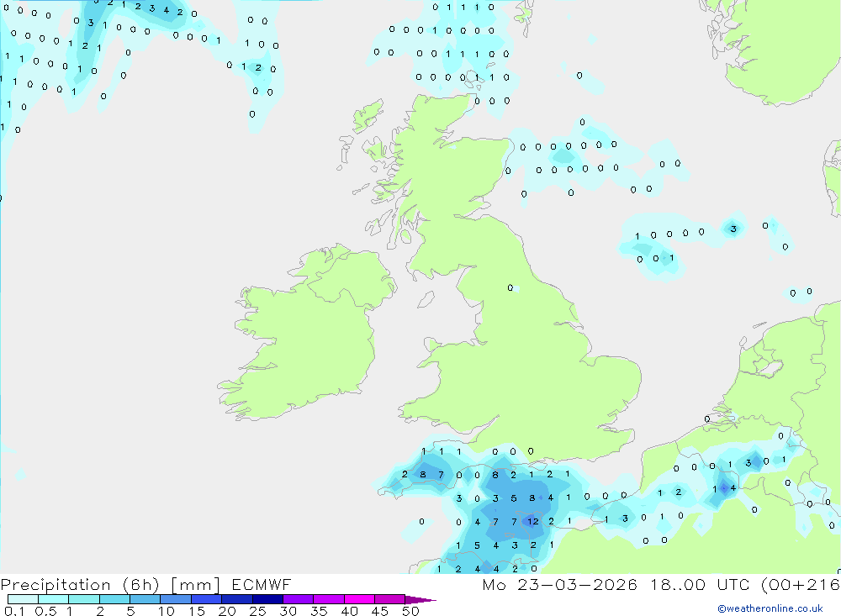Pick the 35–40 mm magenta legend swatch

[x=329, y=599]
